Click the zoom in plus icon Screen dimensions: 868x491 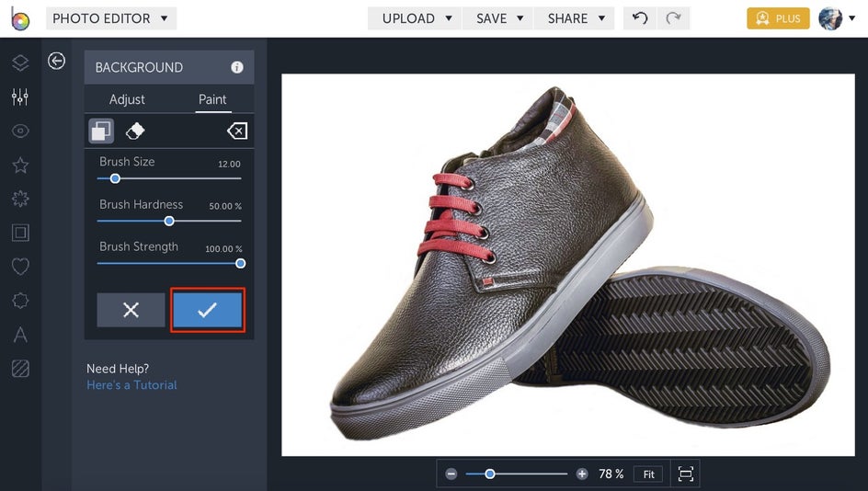(582, 474)
